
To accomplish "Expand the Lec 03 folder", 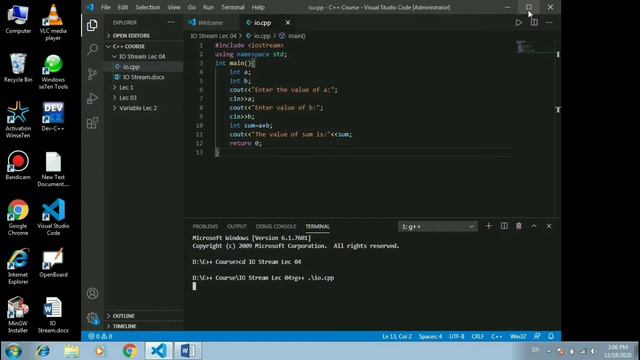I will (144, 98).
